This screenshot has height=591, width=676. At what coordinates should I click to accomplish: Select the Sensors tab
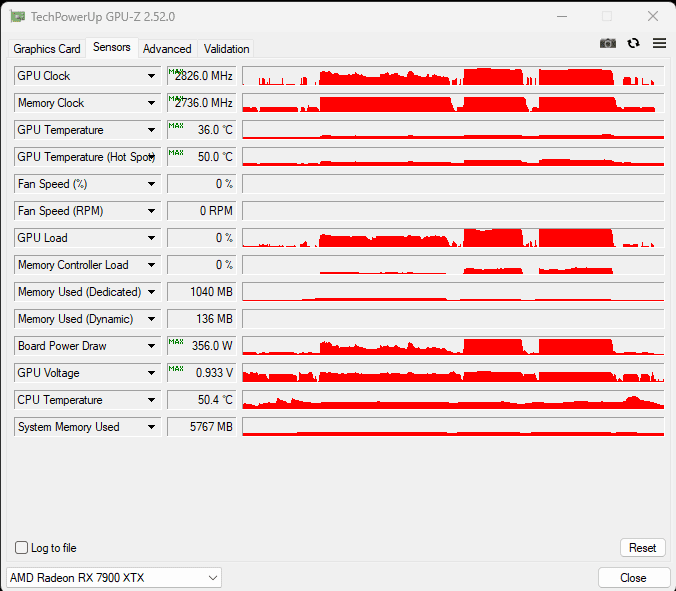tap(112, 47)
